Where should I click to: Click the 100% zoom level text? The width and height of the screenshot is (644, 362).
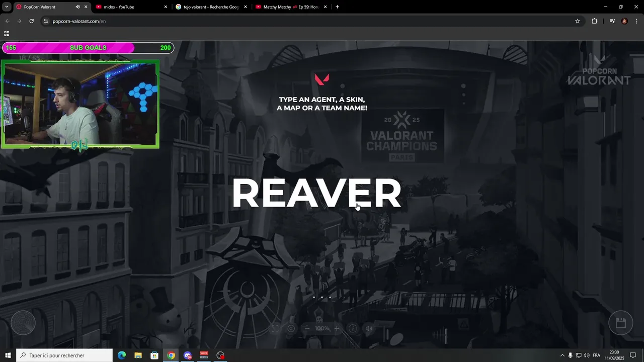[322, 328]
